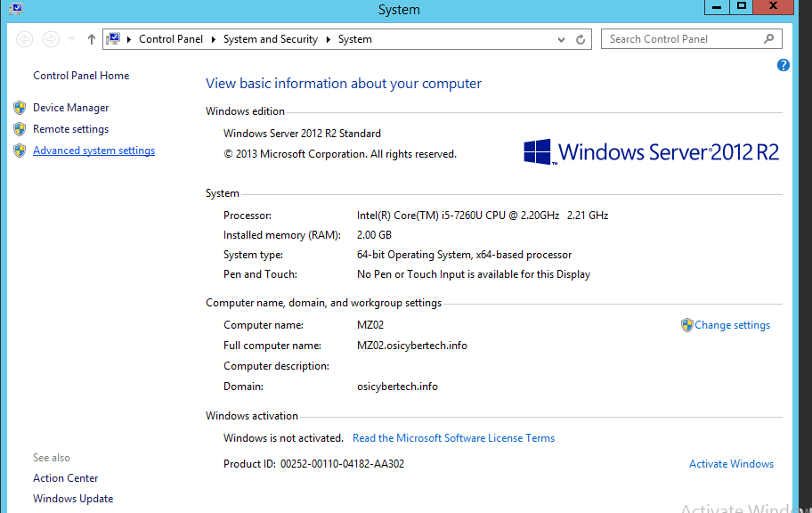Screen dimensions: 812x513
Task: Open System and Security breadcrumb
Action: click(271, 39)
